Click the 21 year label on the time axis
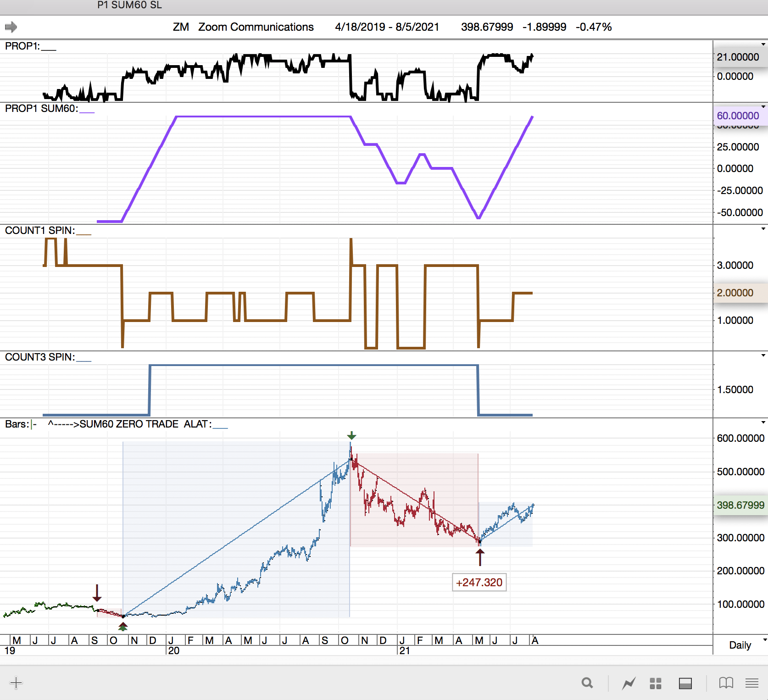This screenshot has width=768, height=700. pos(404,650)
